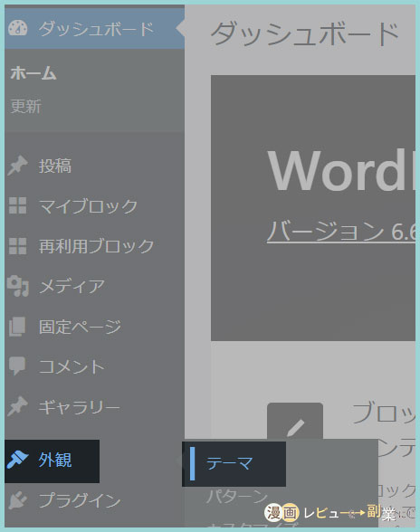Open the ダッシュボード sidebar menu
Viewport: 420px width, 532px height.
(x=94, y=29)
